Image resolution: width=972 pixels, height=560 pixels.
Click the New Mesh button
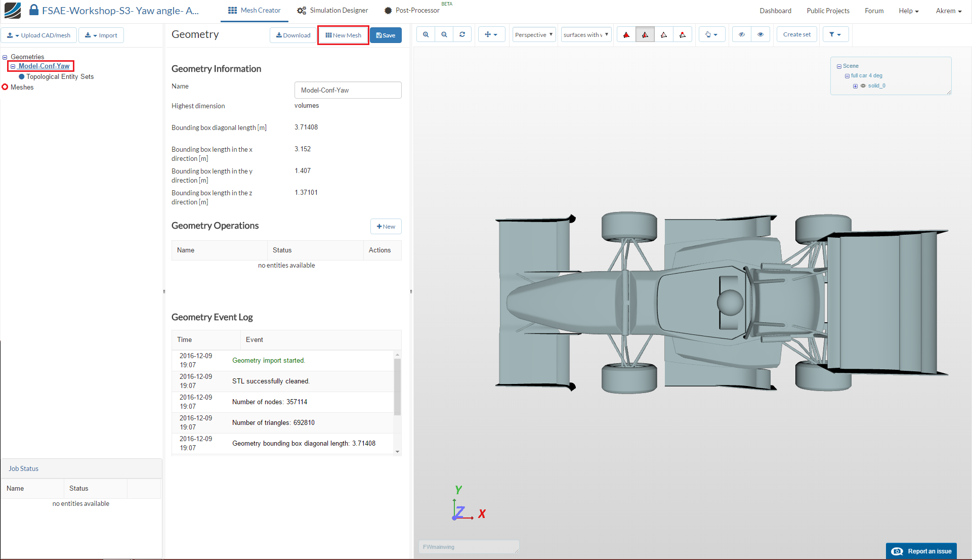click(343, 35)
